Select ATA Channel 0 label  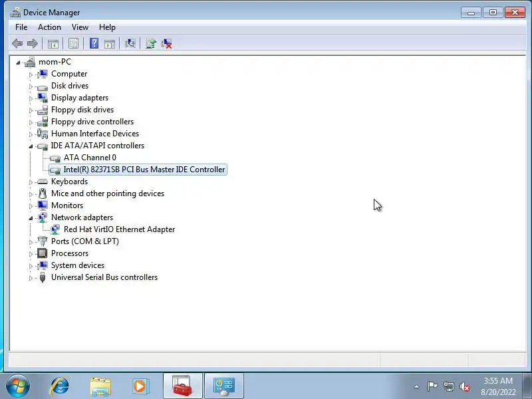[x=90, y=158]
